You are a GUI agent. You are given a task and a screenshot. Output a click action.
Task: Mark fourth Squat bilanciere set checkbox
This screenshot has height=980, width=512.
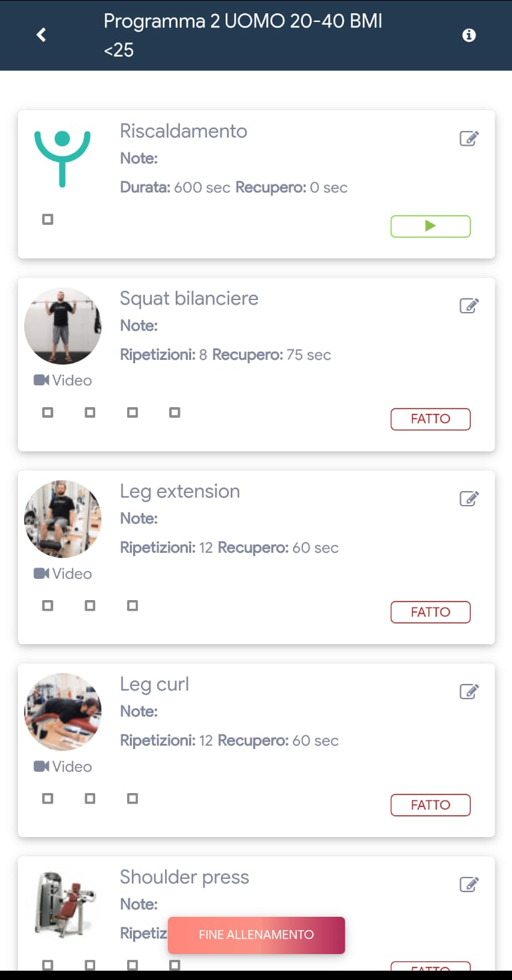174,412
